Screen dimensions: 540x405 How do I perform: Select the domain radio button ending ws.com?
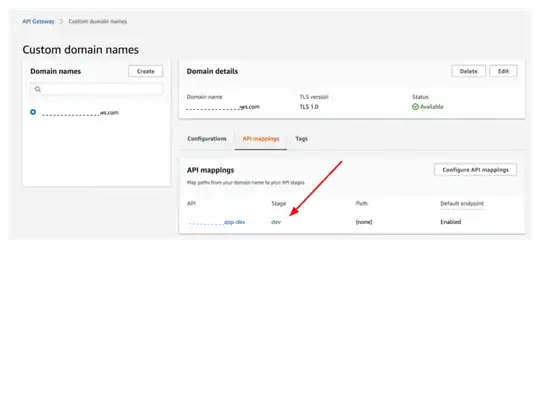point(33,112)
